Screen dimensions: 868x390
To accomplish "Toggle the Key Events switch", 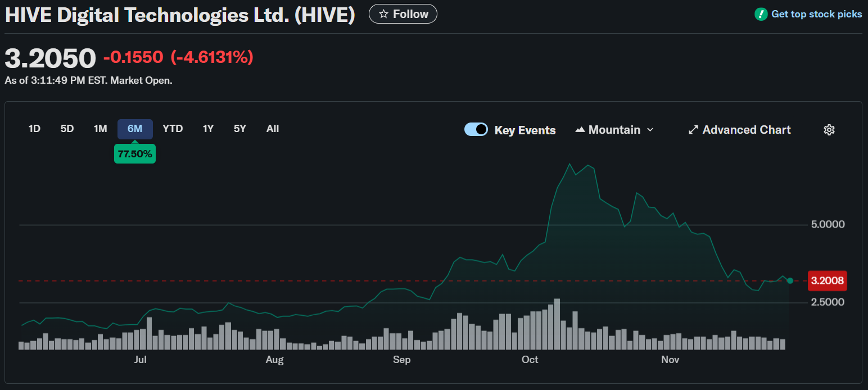I will (x=476, y=130).
